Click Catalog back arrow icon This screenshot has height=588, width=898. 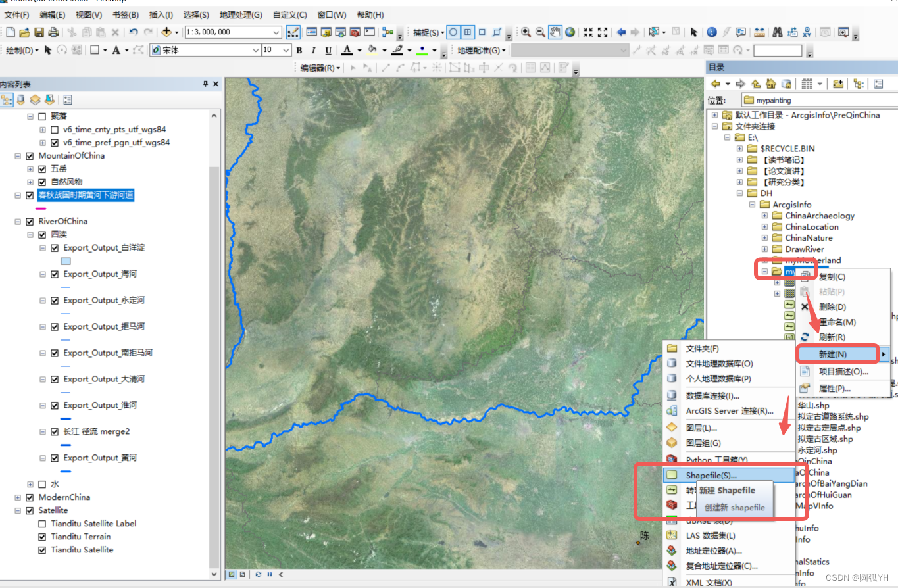tap(715, 84)
